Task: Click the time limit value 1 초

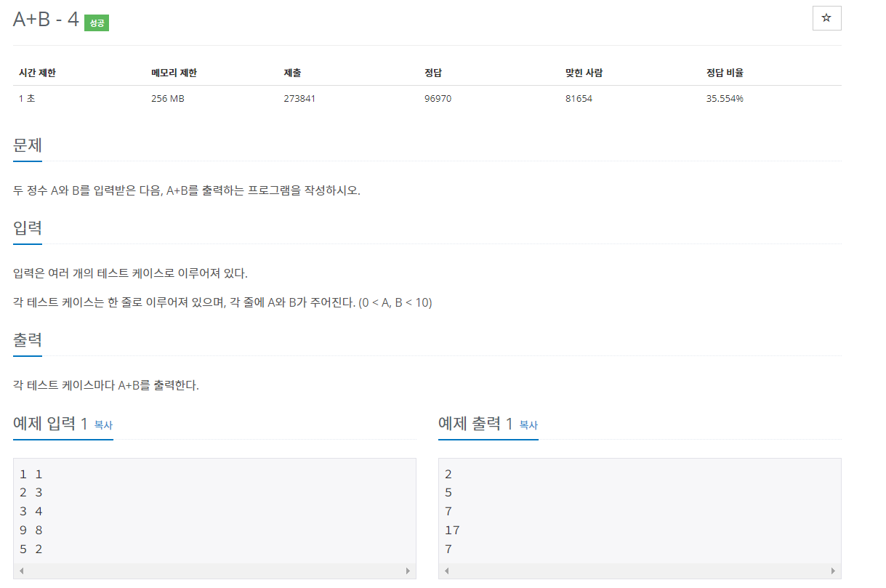Action: (27, 98)
